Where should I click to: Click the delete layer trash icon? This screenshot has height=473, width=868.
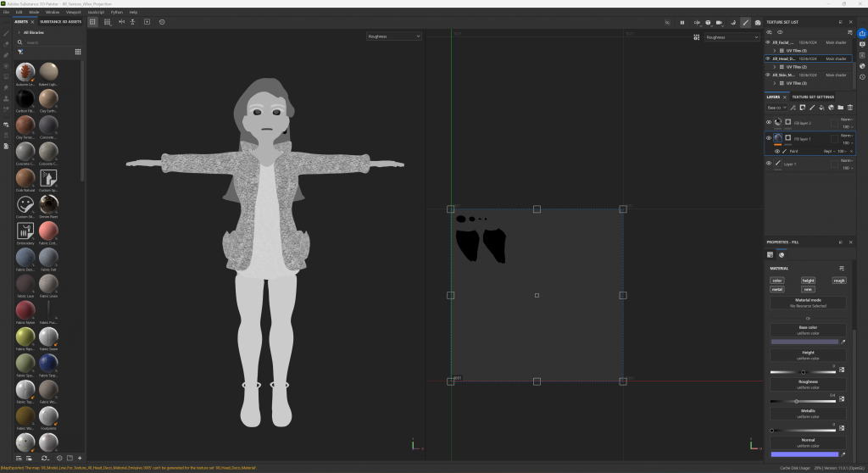(x=850, y=108)
